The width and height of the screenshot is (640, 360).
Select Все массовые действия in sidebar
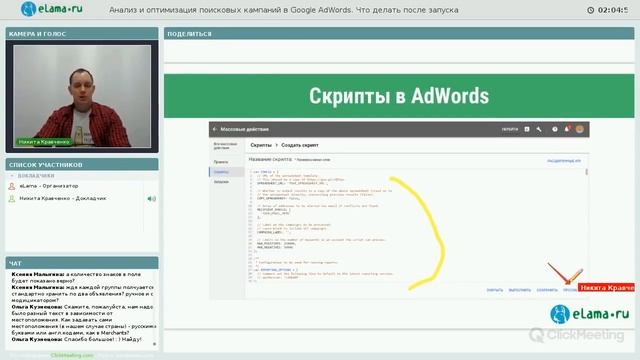click(x=225, y=146)
